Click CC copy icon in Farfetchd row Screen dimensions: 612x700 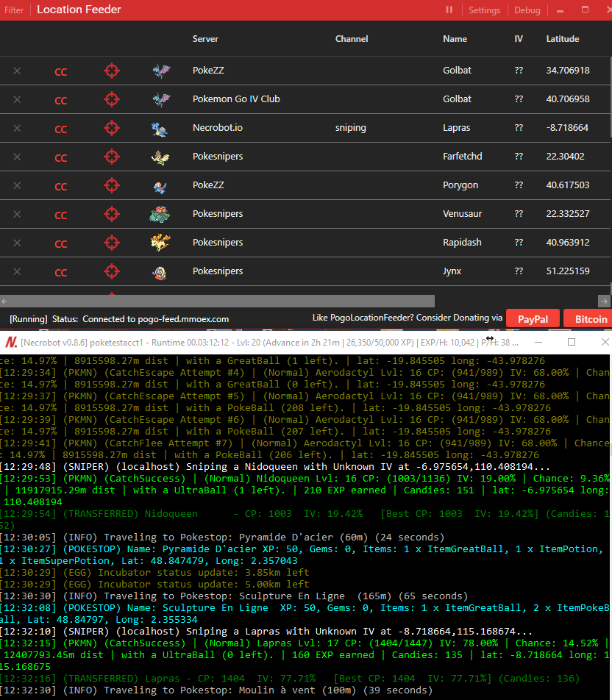[x=61, y=158]
